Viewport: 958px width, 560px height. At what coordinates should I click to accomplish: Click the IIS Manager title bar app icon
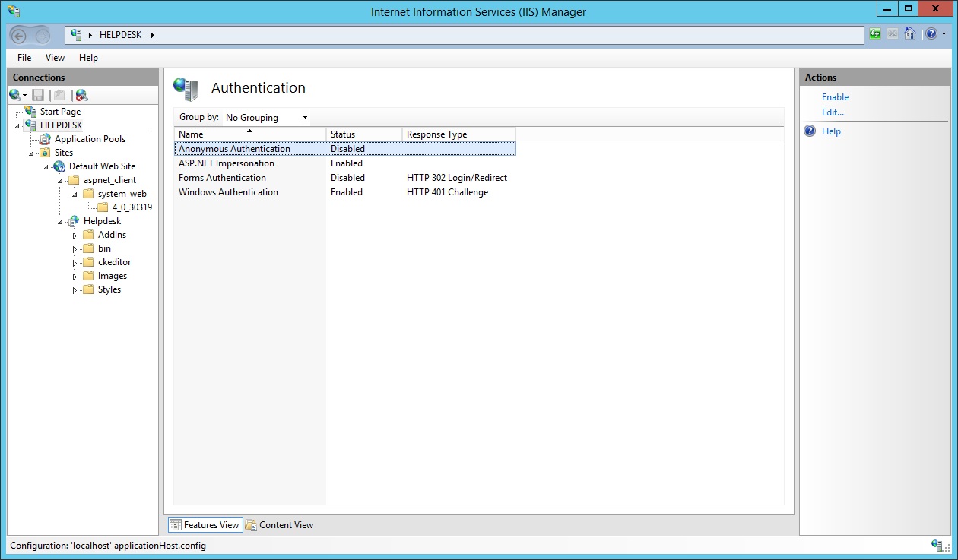click(14, 11)
